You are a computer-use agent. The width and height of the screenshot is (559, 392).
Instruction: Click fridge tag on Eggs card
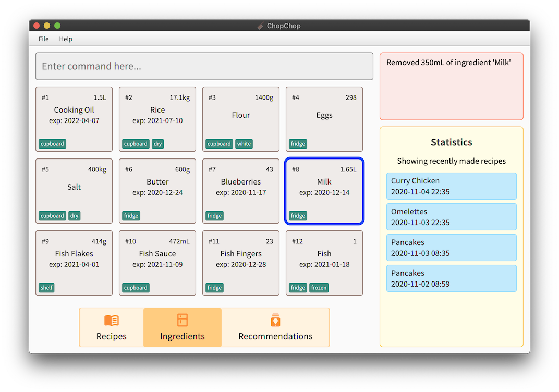click(298, 144)
